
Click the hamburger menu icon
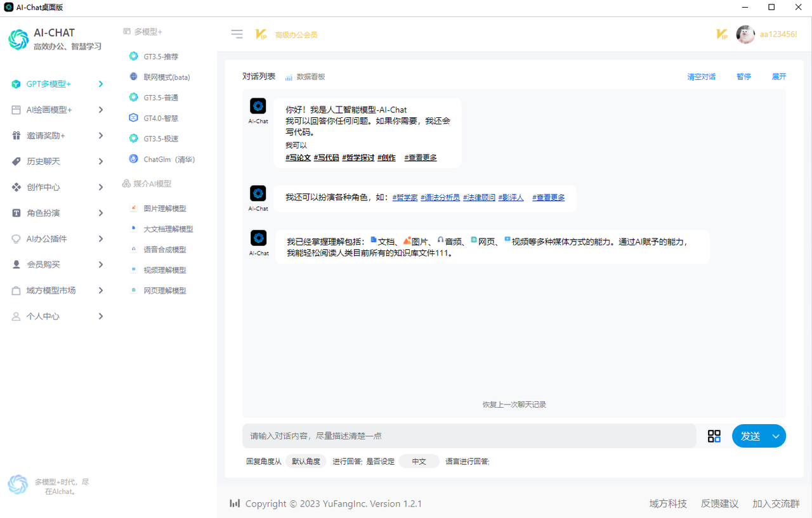coord(237,34)
